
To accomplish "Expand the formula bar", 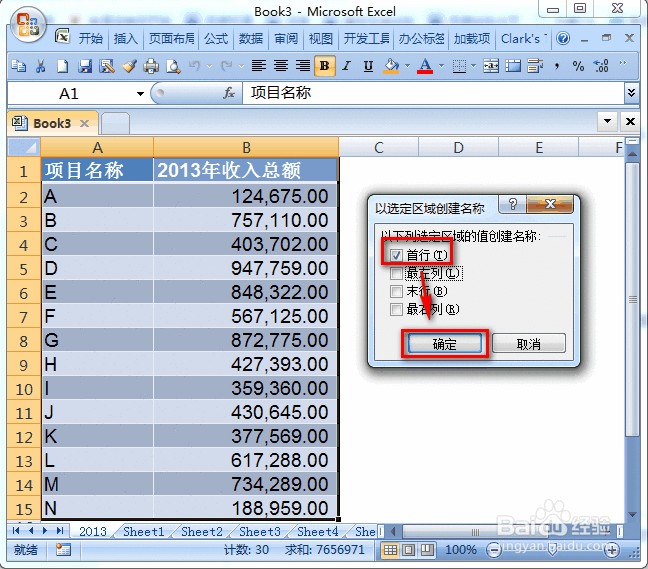I will tap(631, 93).
